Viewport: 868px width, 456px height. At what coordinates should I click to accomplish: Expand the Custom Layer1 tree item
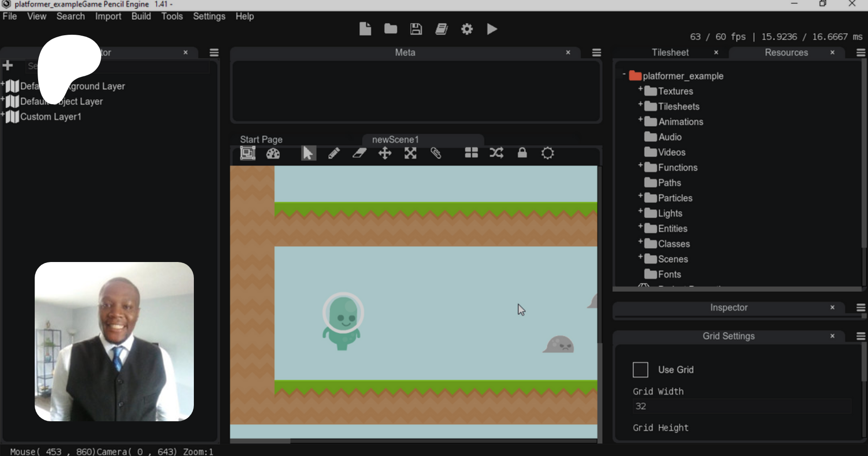pos(3,115)
